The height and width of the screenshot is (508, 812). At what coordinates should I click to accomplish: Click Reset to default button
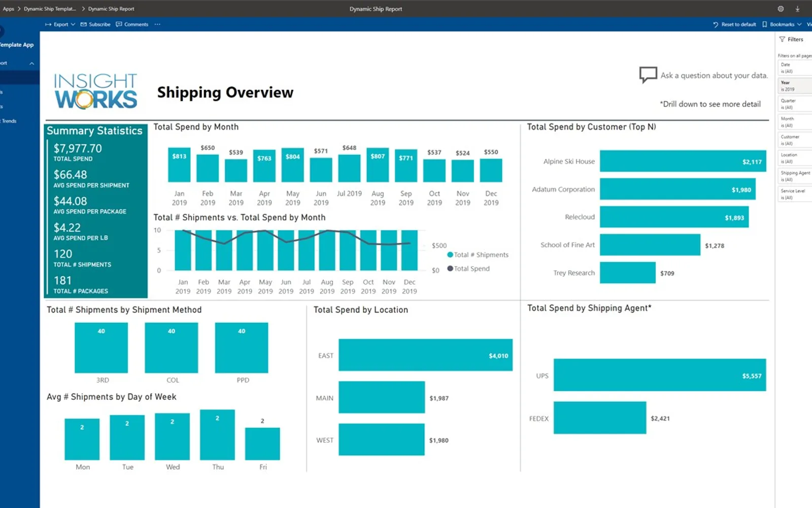point(734,24)
